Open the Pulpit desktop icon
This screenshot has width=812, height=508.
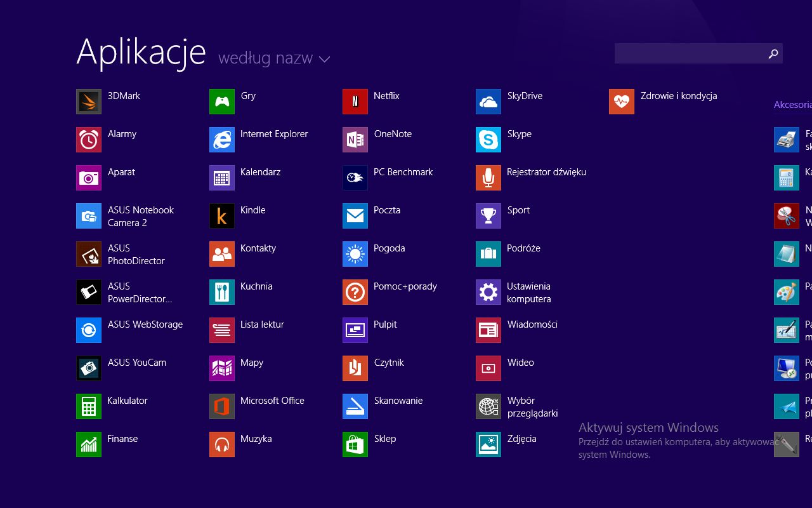click(355, 330)
